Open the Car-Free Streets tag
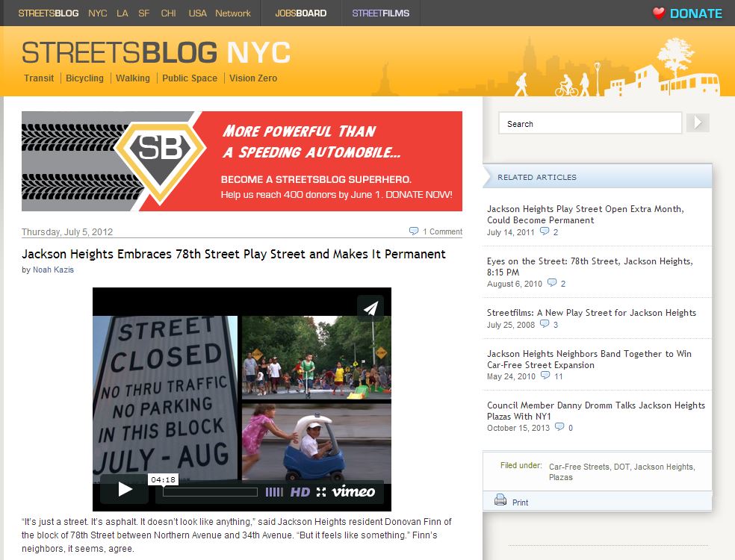This screenshot has height=560, width=735. [x=580, y=467]
